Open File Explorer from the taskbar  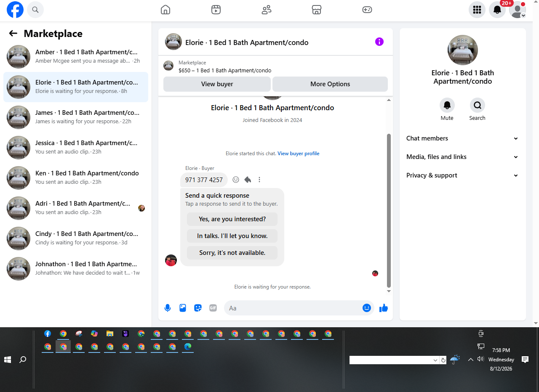click(x=110, y=334)
